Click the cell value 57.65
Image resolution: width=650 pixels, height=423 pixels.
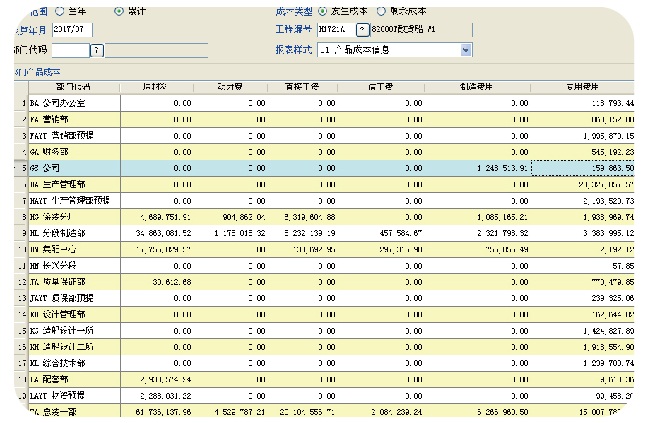pyautogui.click(x=623, y=266)
